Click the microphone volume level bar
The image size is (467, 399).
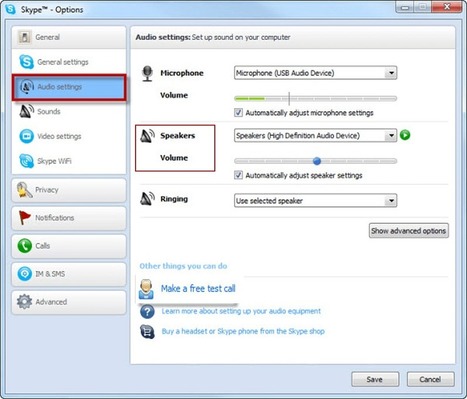pyautogui.click(x=315, y=98)
